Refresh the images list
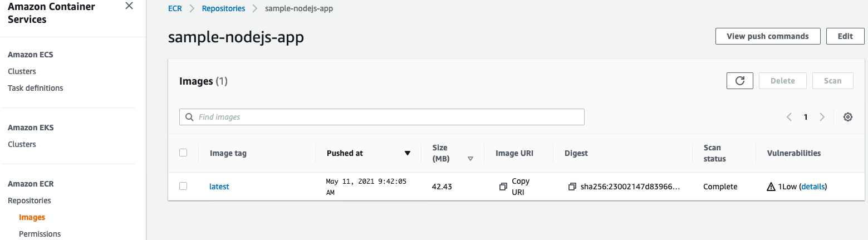This screenshot has width=868, height=240. click(739, 81)
